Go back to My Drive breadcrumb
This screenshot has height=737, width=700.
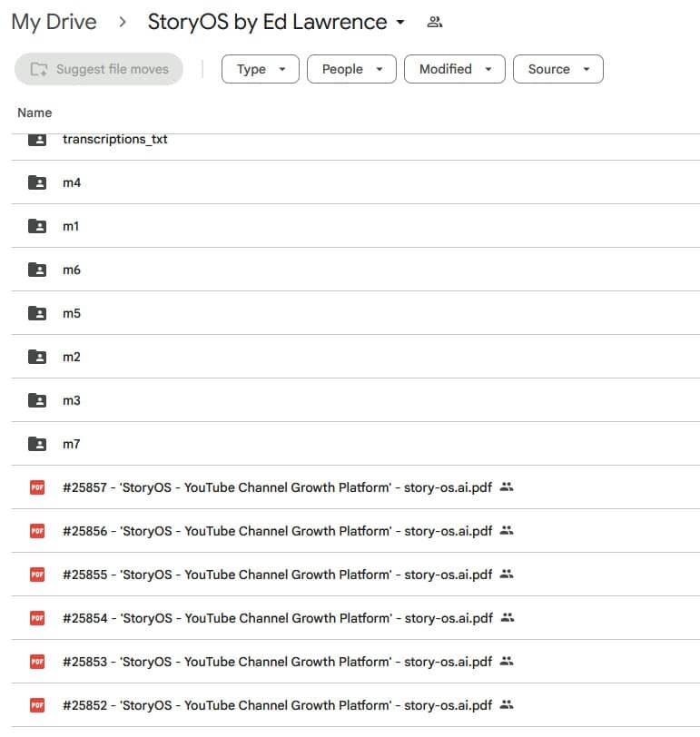click(54, 22)
